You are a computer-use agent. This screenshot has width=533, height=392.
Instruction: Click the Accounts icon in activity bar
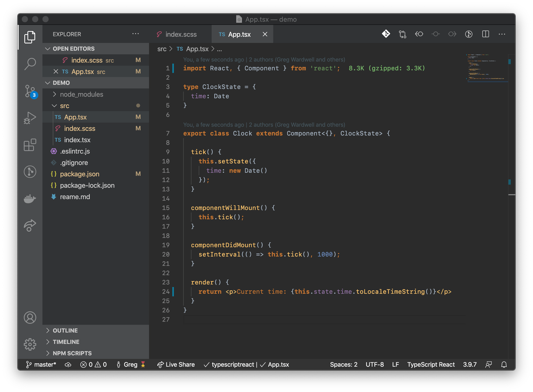[x=30, y=317]
